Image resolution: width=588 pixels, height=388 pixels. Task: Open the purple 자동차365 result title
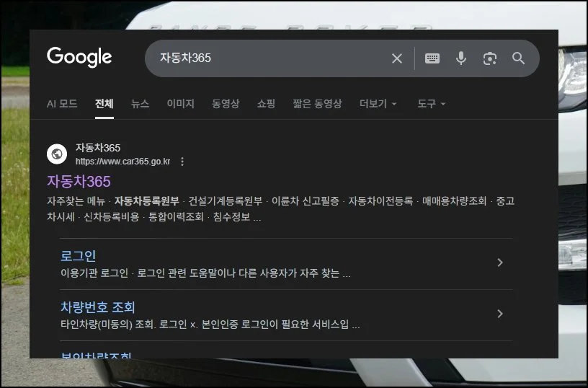tap(79, 182)
